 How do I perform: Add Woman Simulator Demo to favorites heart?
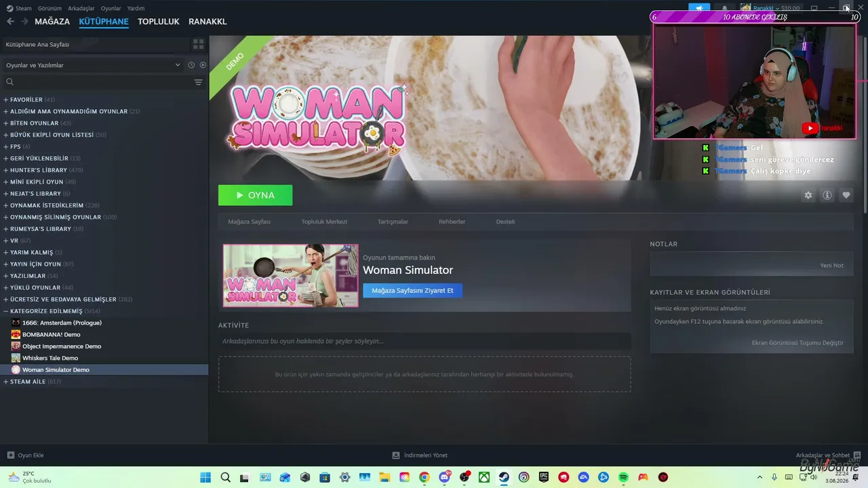pyautogui.click(x=846, y=195)
